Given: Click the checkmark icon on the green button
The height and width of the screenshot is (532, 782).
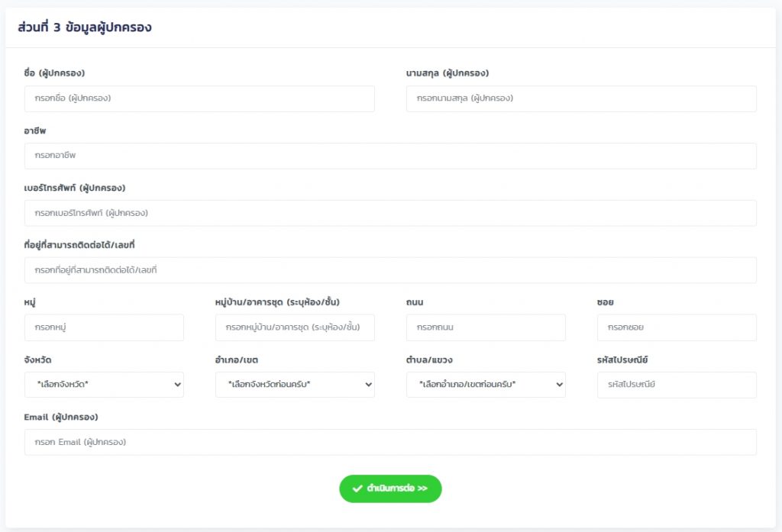Looking at the screenshot, I should point(357,488).
